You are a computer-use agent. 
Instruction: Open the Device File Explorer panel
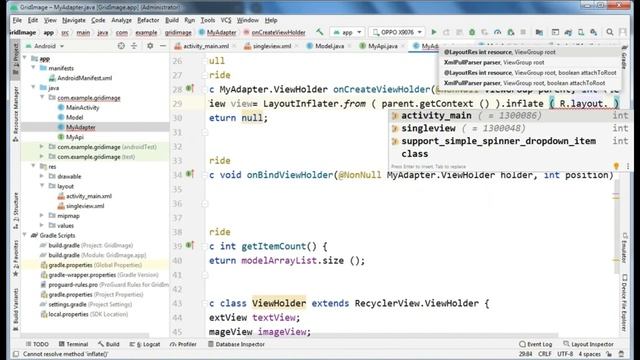[624, 303]
